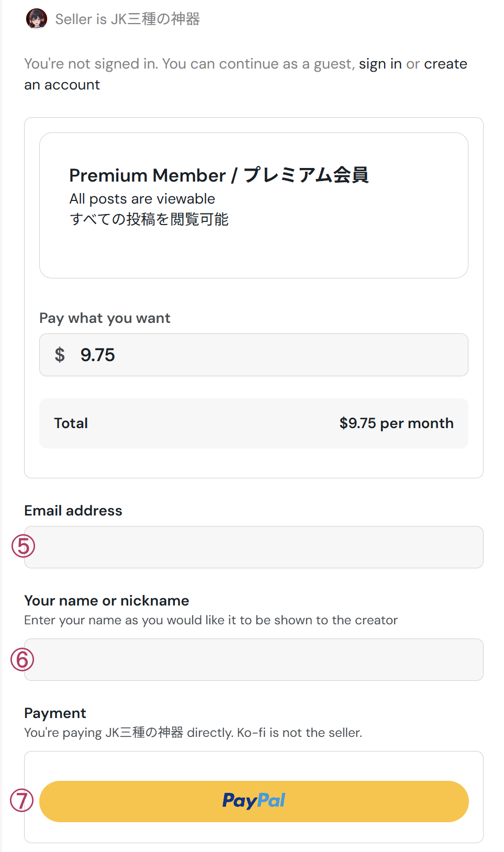Click the Your name or nickname label
This screenshot has height=852, width=504.
click(107, 601)
